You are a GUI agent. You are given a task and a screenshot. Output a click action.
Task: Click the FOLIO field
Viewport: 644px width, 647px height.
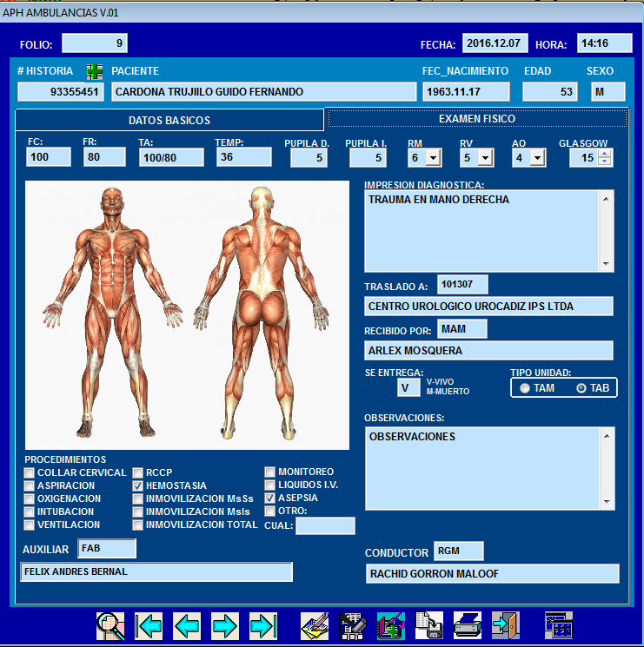95,43
